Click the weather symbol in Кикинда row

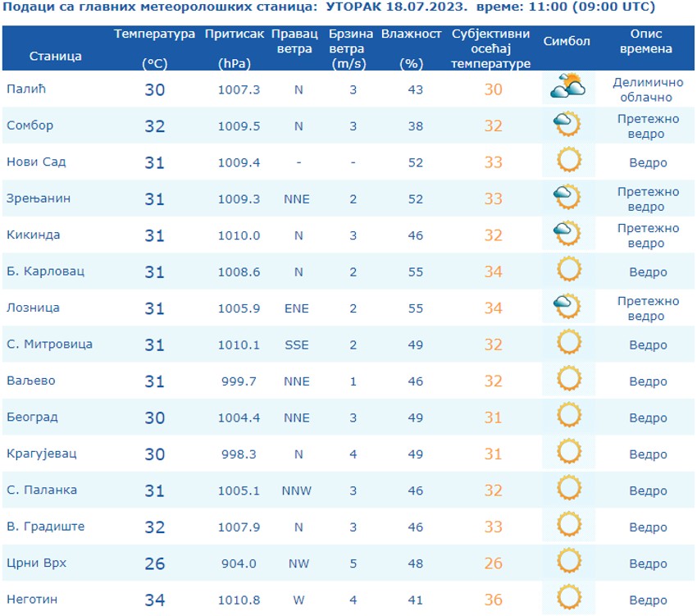pyautogui.click(x=567, y=233)
